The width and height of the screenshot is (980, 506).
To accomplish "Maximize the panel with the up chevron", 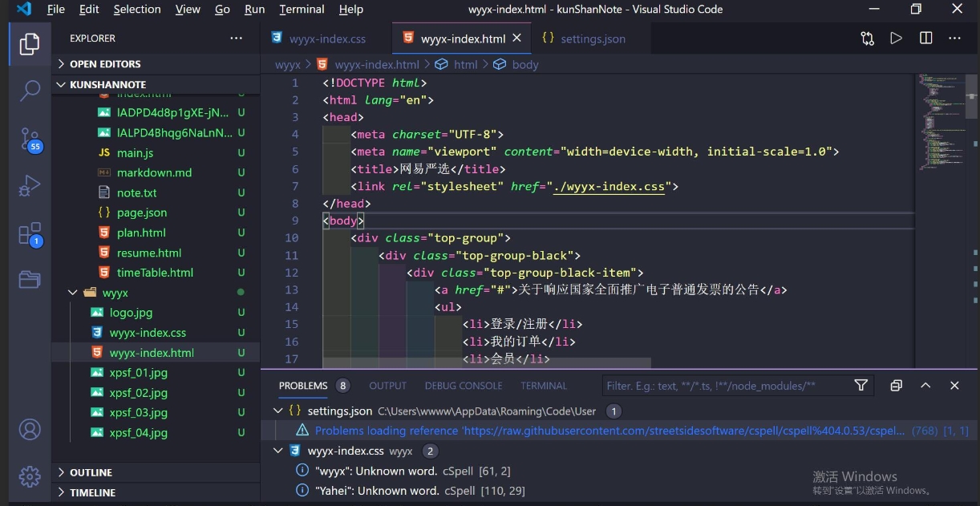I will pos(925,386).
